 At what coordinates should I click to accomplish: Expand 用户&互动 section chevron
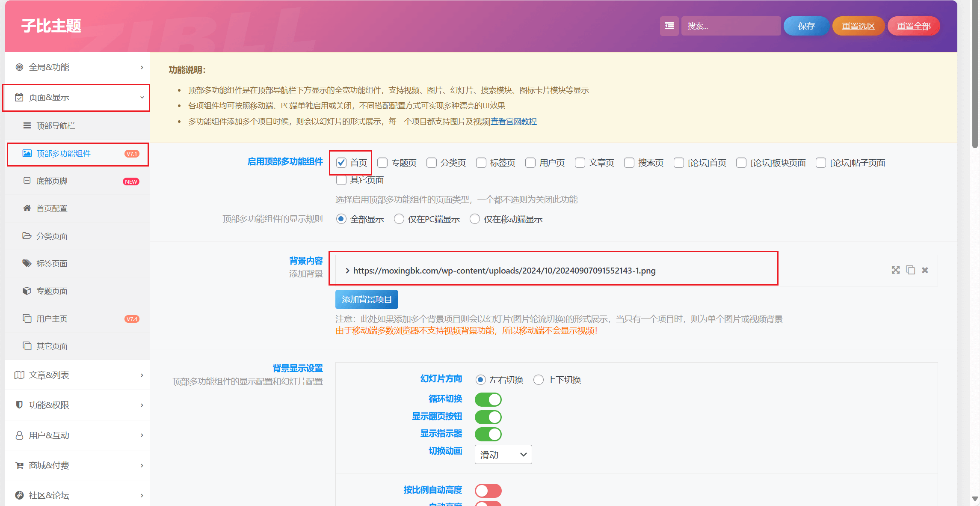coord(142,435)
